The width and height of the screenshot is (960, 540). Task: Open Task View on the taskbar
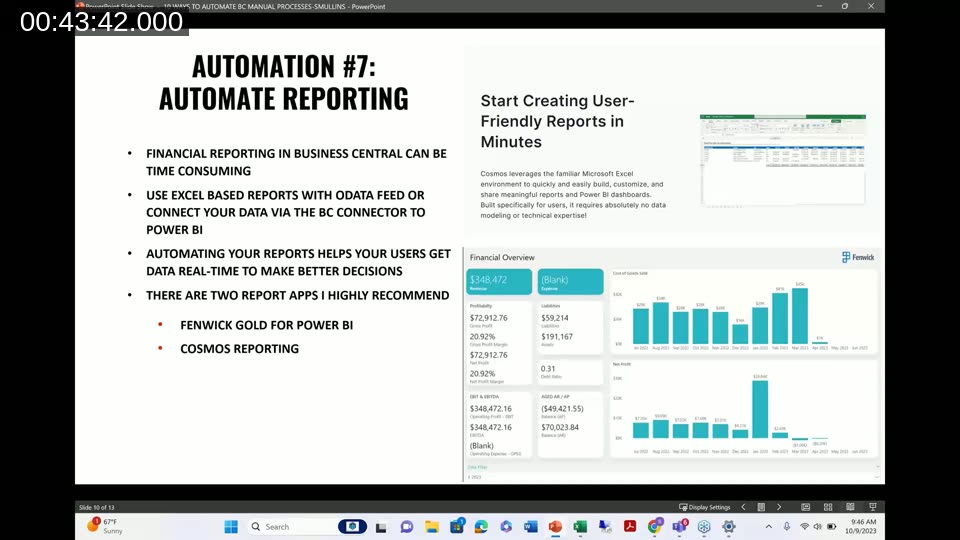click(381, 527)
